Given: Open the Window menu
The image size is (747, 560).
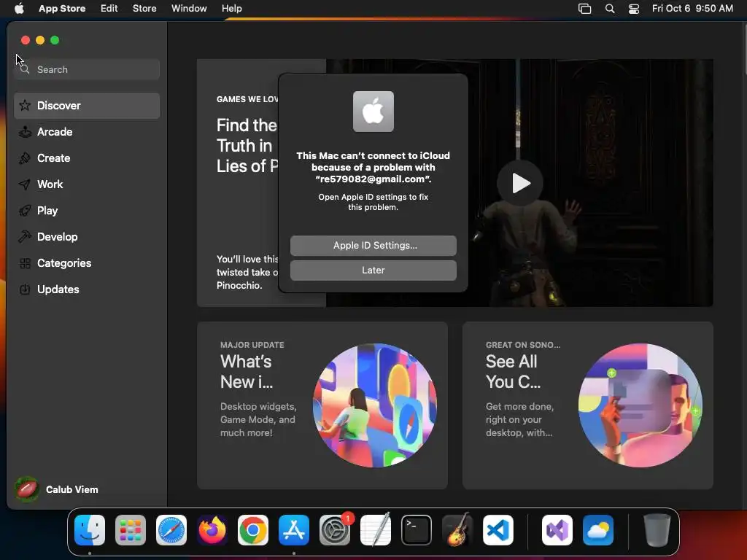Looking at the screenshot, I should point(189,9).
